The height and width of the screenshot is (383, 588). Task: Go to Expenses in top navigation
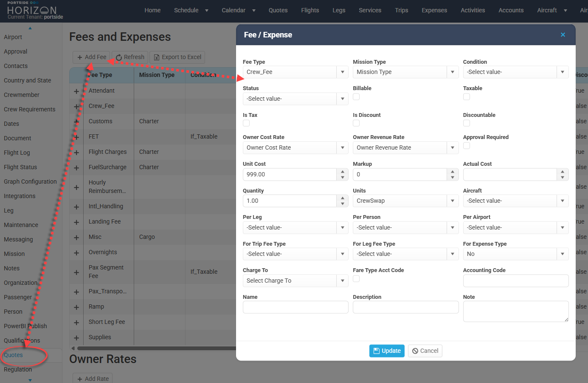(434, 10)
